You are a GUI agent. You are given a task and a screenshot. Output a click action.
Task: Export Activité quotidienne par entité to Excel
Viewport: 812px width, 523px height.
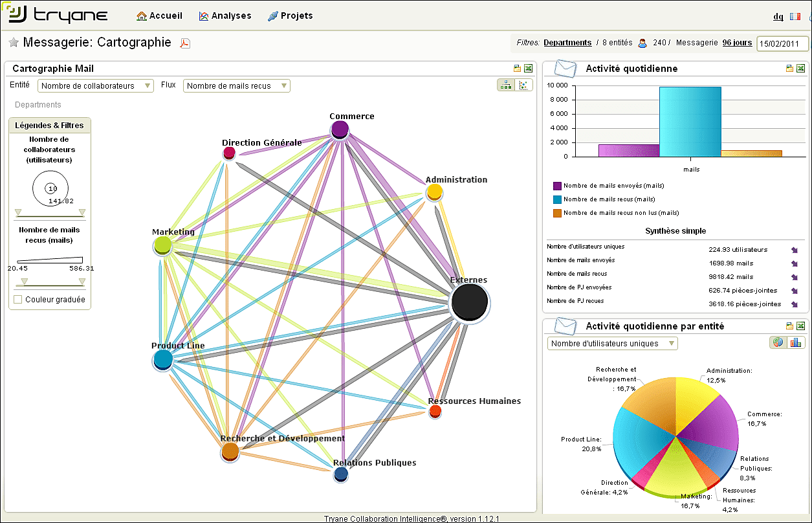(x=800, y=326)
